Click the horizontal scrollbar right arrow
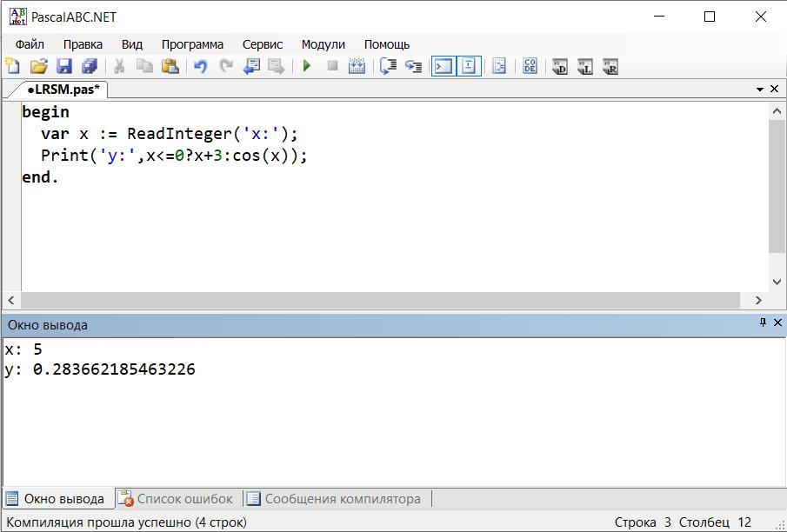Image resolution: width=787 pixels, height=532 pixels. tap(758, 300)
